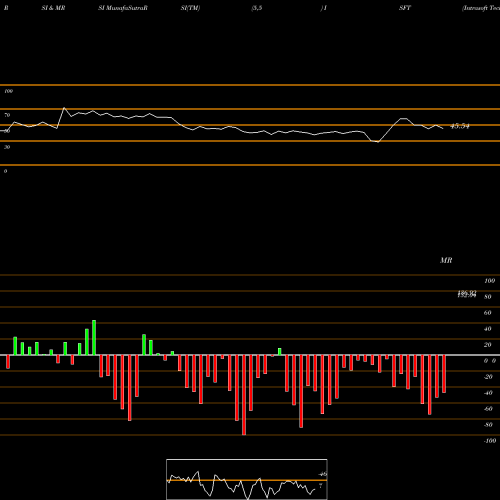The image size is (500, 500).
Task: Select RSI axis label 70
Action: pos(7,115)
